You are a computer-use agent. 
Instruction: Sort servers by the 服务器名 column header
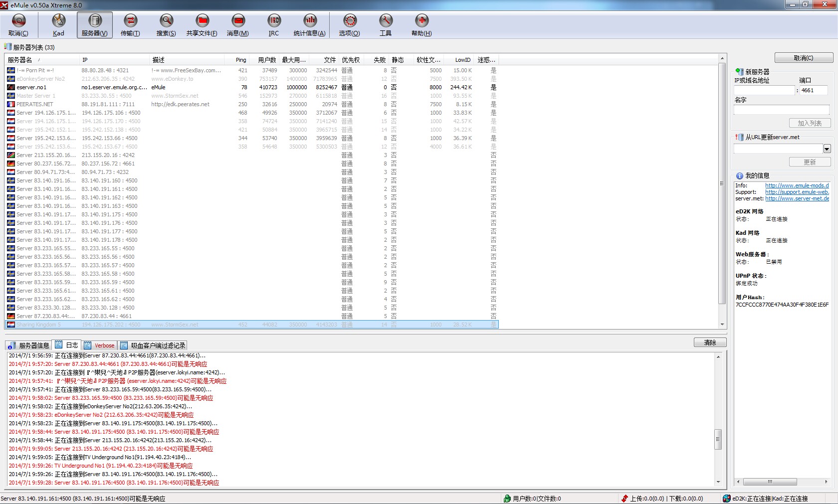(43, 60)
